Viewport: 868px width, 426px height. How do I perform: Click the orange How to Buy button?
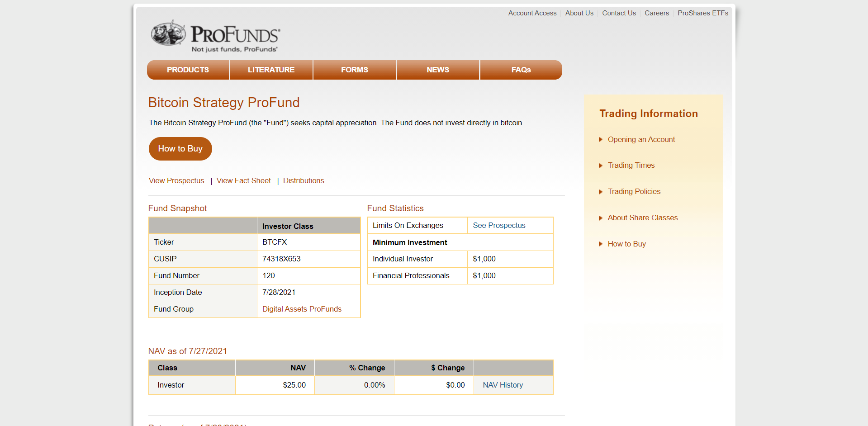pyautogui.click(x=180, y=149)
